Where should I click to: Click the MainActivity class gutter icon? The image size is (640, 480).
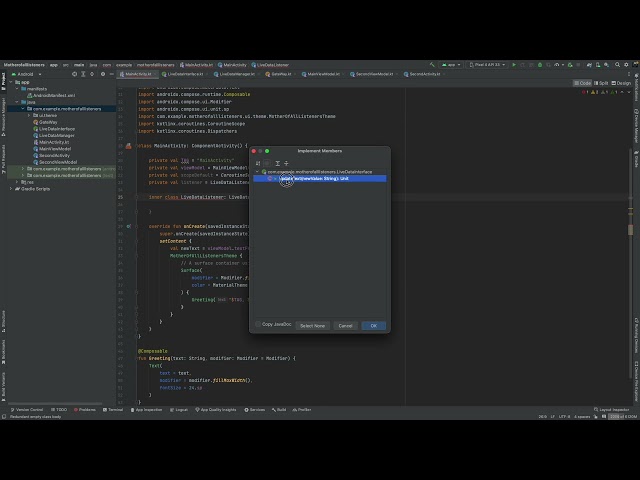pos(129,146)
